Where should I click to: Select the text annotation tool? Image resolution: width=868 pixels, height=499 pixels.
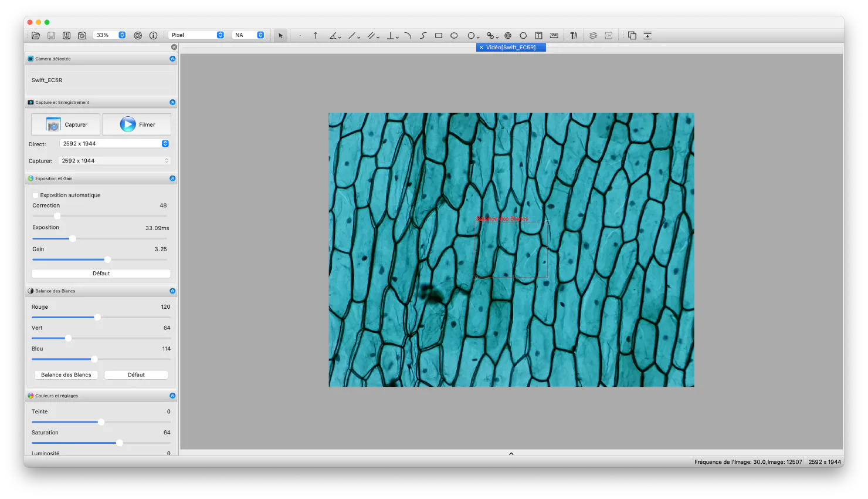(538, 35)
